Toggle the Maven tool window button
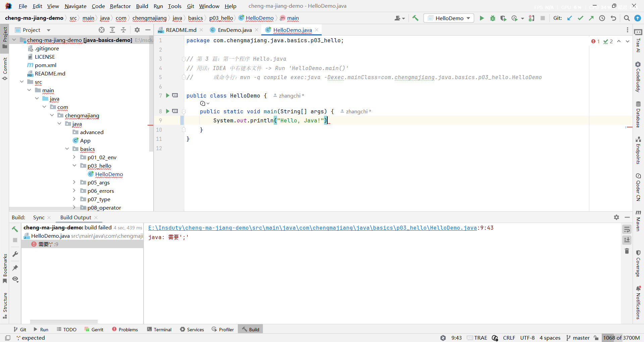This screenshot has width=644, height=342. (638, 221)
